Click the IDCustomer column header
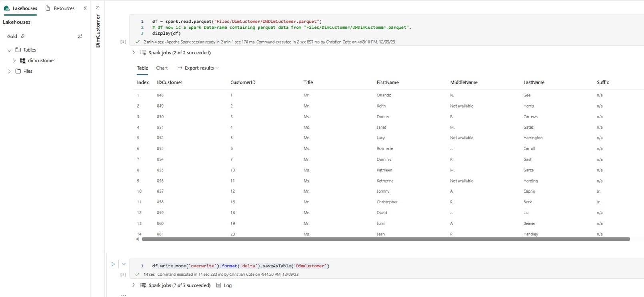 point(169,82)
